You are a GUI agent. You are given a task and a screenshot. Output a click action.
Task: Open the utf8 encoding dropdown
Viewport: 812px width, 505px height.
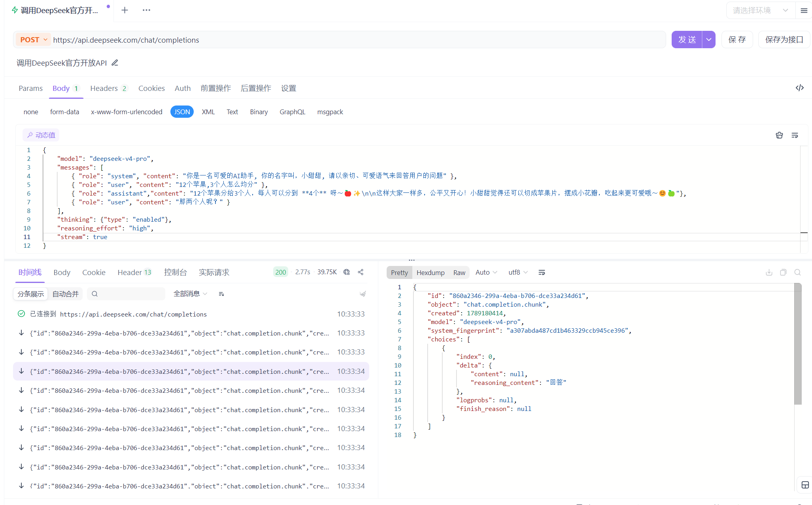pyautogui.click(x=518, y=272)
